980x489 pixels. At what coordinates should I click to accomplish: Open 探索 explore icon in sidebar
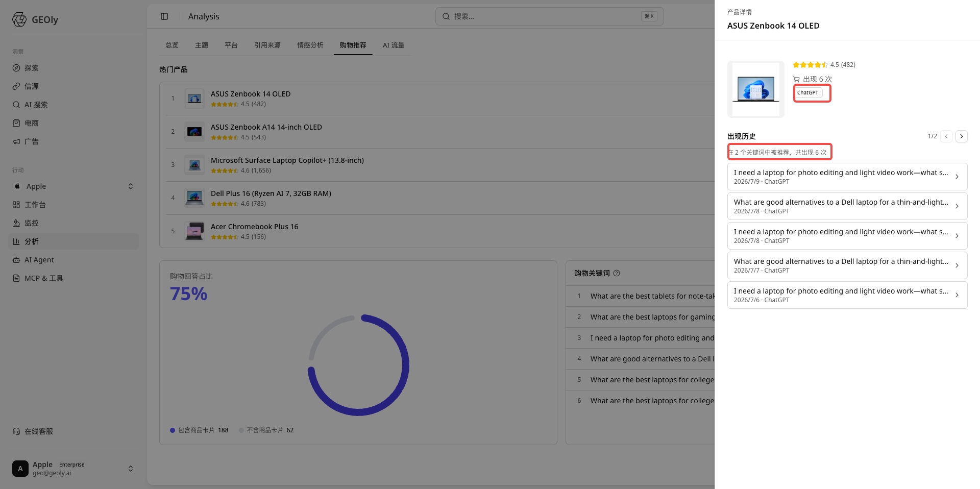(x=16, y=68)
